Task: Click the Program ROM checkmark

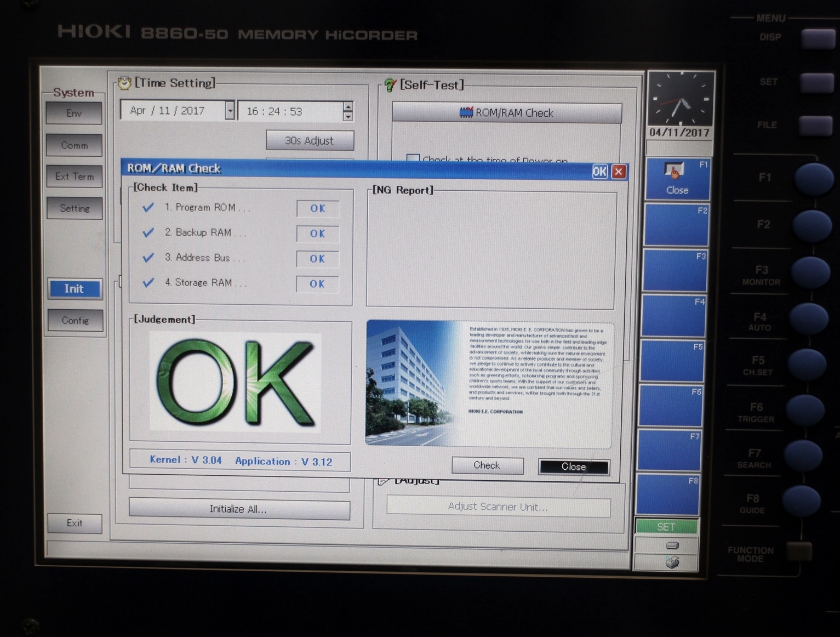Action: (148, 207)
